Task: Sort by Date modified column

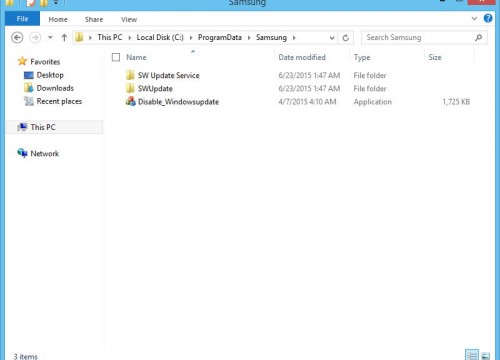Action: tap(302, 57)
